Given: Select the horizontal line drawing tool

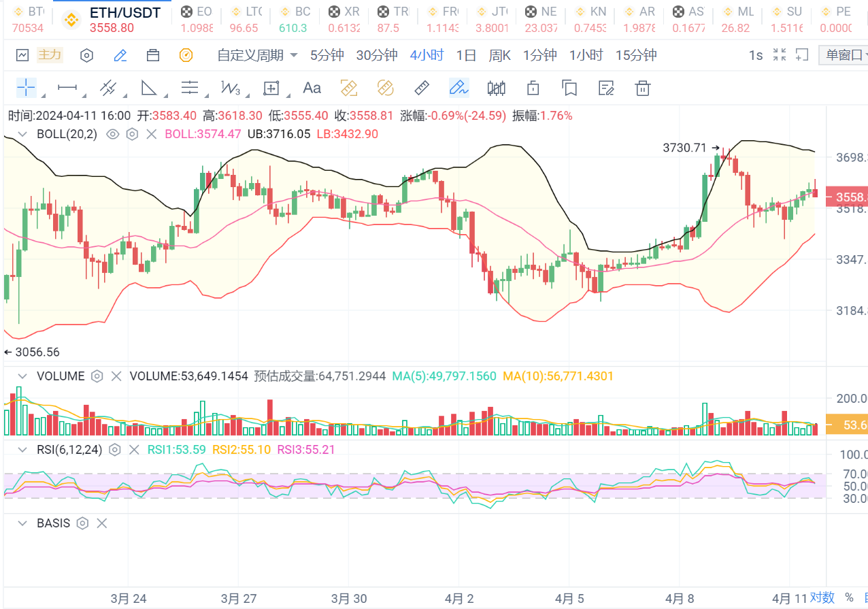Looking at the screenshot, I should tap(67, 87).
